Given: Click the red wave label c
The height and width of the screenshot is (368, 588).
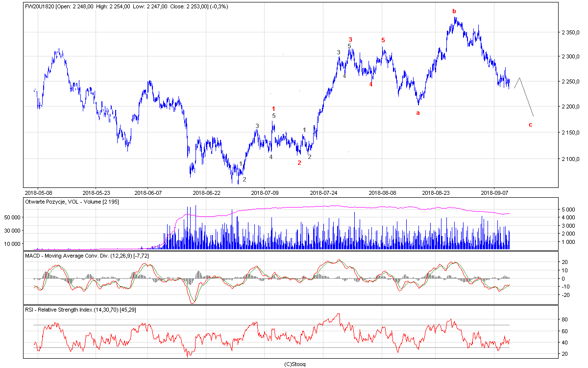Looking at the screenshot, I should point(530,125).
